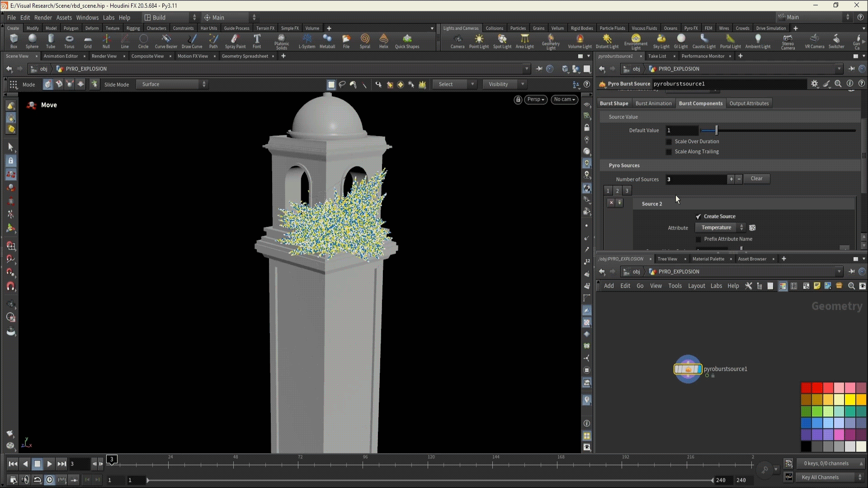Enable Prefix Attribute Name option
Screen dimensions: 868x488
[x=698, y=239]
